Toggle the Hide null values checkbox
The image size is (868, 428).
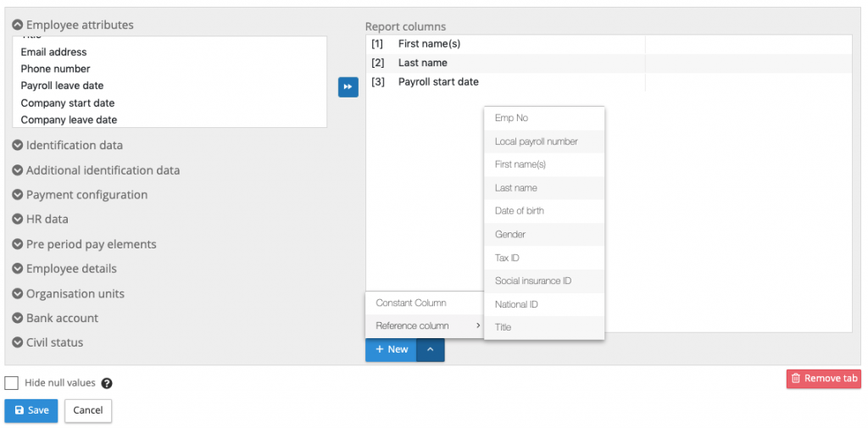tap(12, 383)
